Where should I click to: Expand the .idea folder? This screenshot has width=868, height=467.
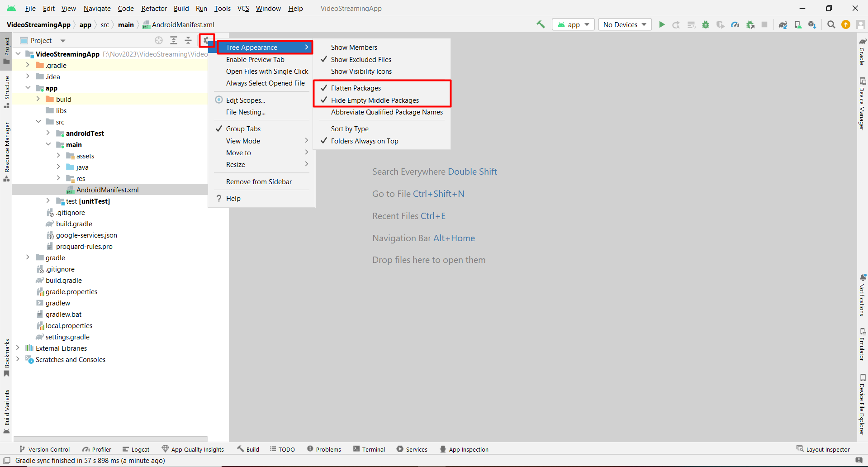tap(28, 76)
